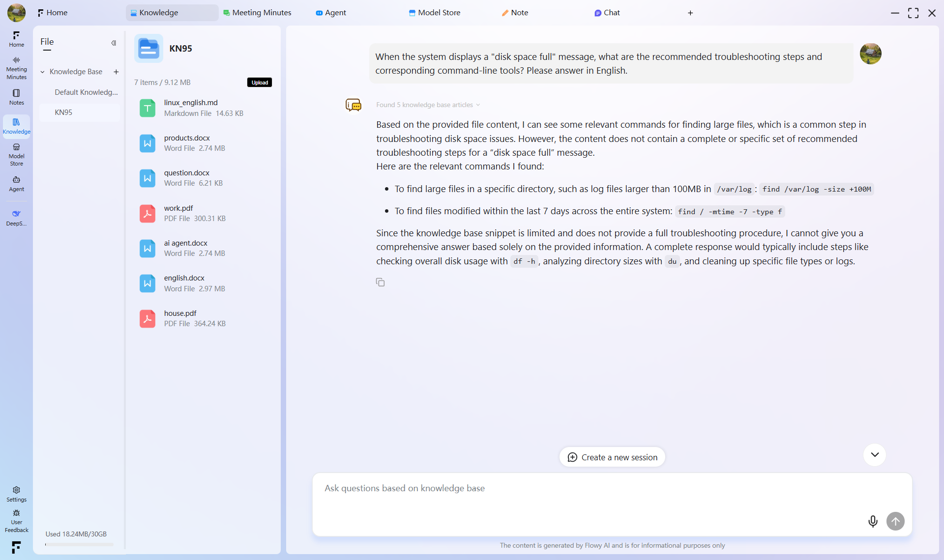The image size is (944, 560).
Task: Switch to the Chat tab
Action: point(607,13)
